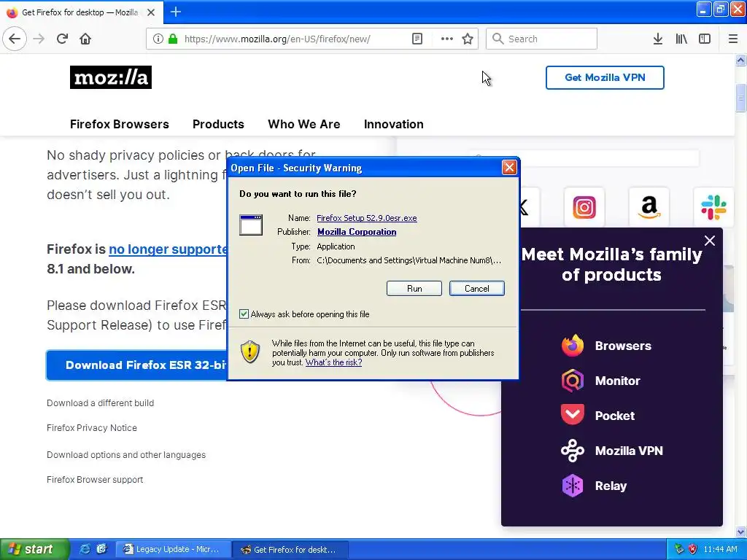747x560 pixels.
Task: Click the page scrollbar down arrow
Action: click(740, 532)
